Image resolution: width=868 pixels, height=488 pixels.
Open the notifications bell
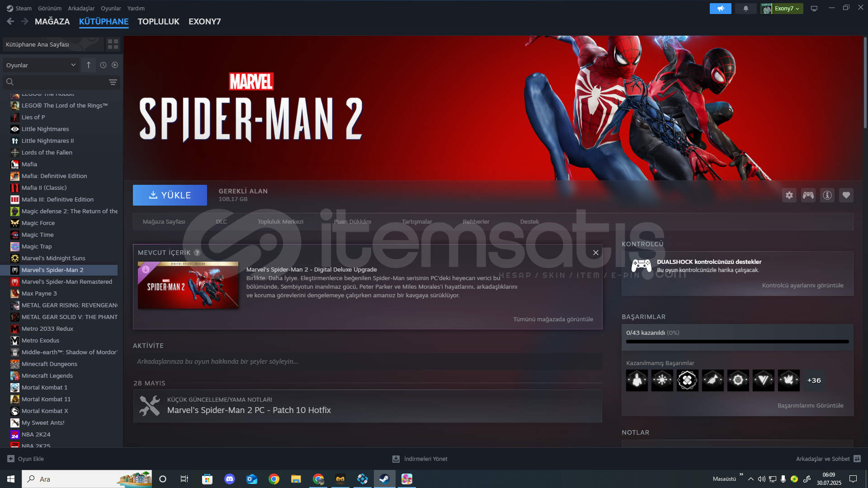tap(746, 9)
